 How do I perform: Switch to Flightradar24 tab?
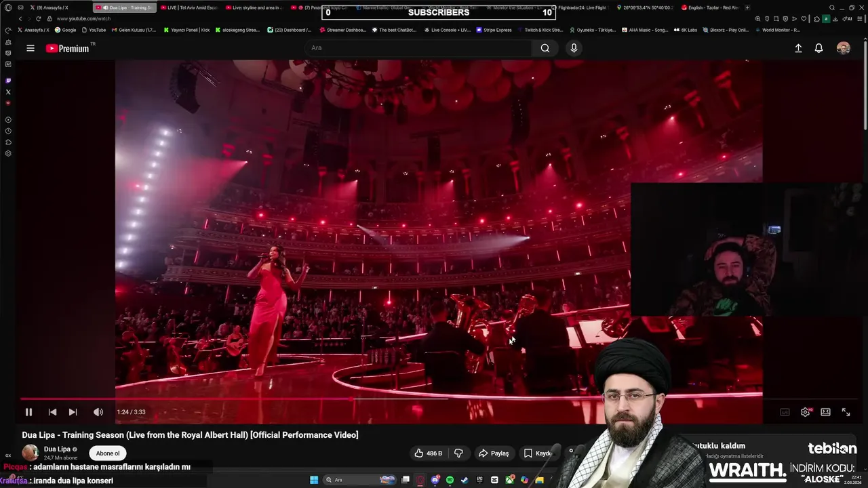tap(581, 7)
